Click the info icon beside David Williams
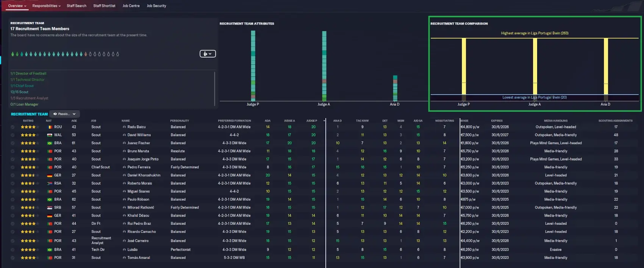Viewport: 644px width, 268px height. pos(124,135)
